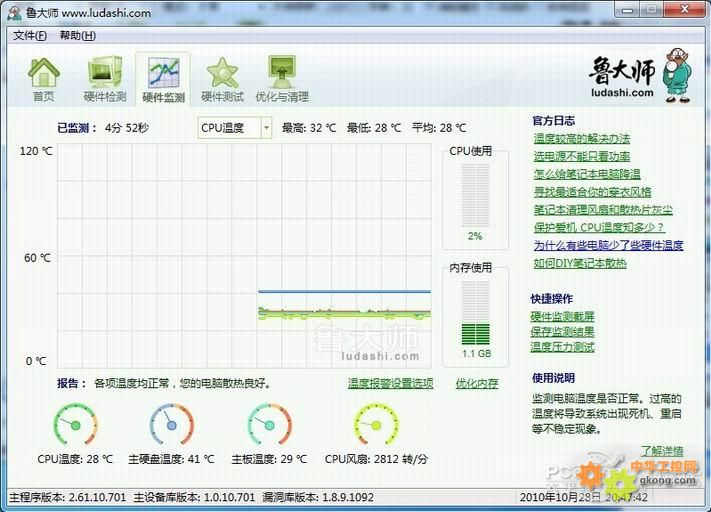Click the 主设备库版本 1.0.10.701 status text

pos(195,497)
